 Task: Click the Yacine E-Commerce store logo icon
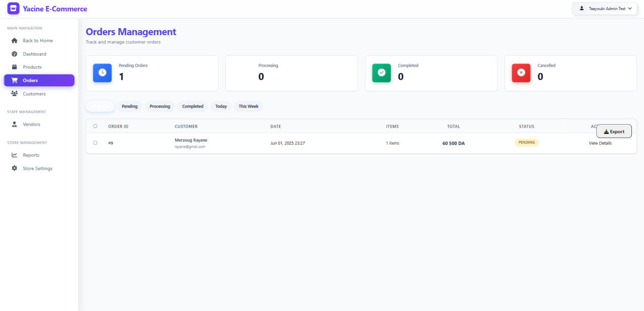point(13,9)
